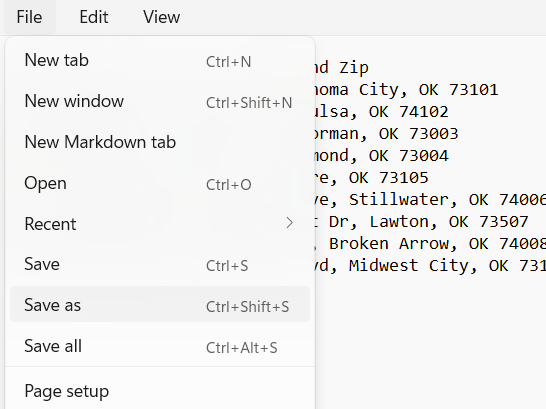This screenshot has height=409, width=546.
Task: Click the Midwest City address line
Action: coord(430,265)
